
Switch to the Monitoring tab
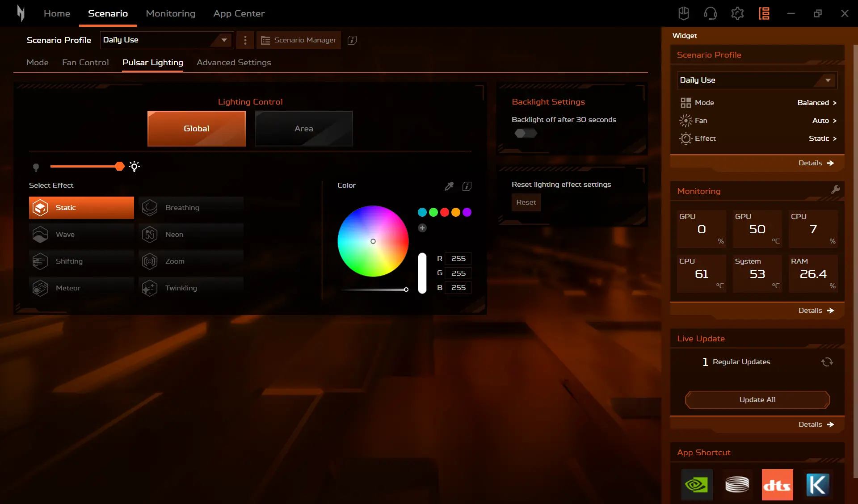point(171,13)
